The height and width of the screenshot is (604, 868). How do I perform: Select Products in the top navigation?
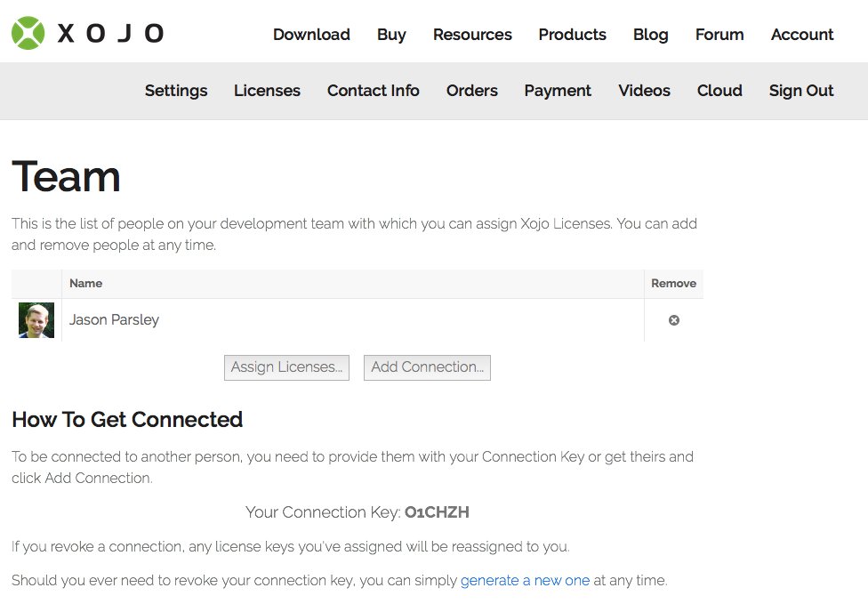tap(573, 35)
